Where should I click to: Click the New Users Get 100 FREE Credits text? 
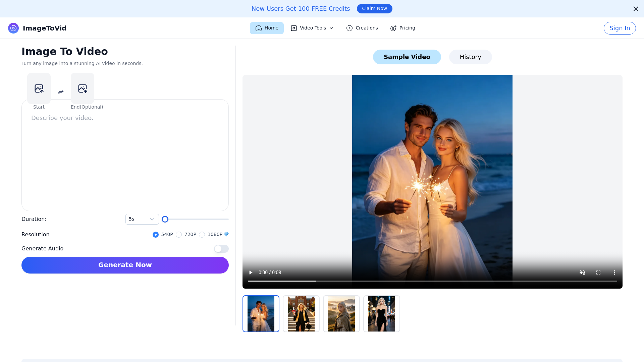301,9
